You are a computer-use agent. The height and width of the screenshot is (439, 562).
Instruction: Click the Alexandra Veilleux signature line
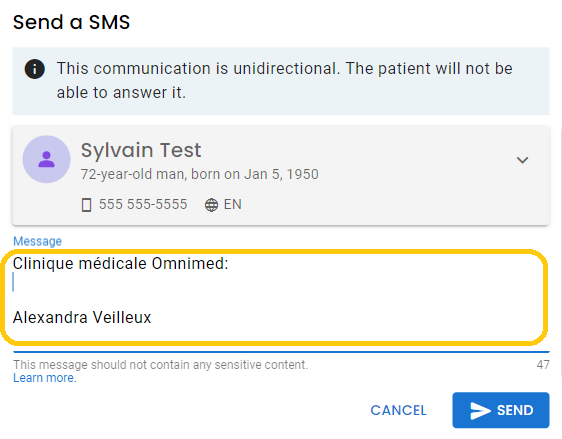coord(82,318)
